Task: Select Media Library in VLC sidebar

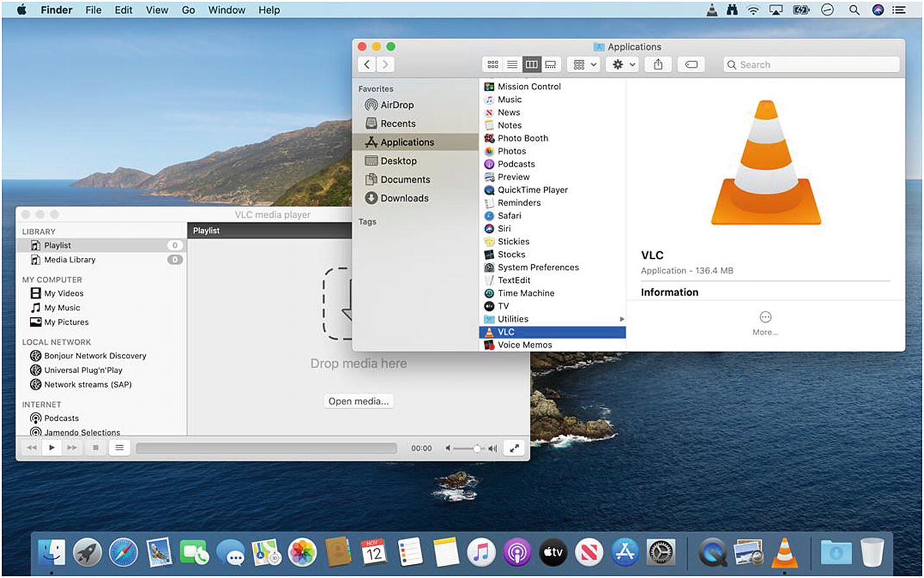Action: pos(101,260)
